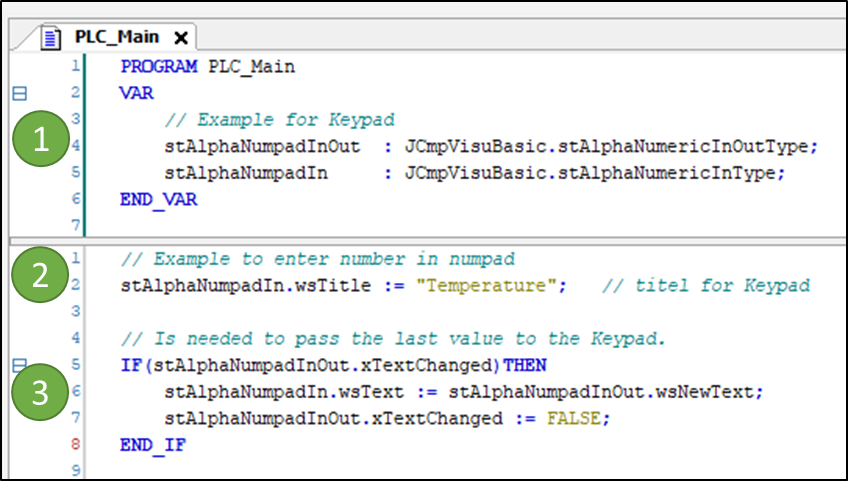Click the green circle marker numbered 3
Viewport: 848px width, 481px height.
coord(41,393)
